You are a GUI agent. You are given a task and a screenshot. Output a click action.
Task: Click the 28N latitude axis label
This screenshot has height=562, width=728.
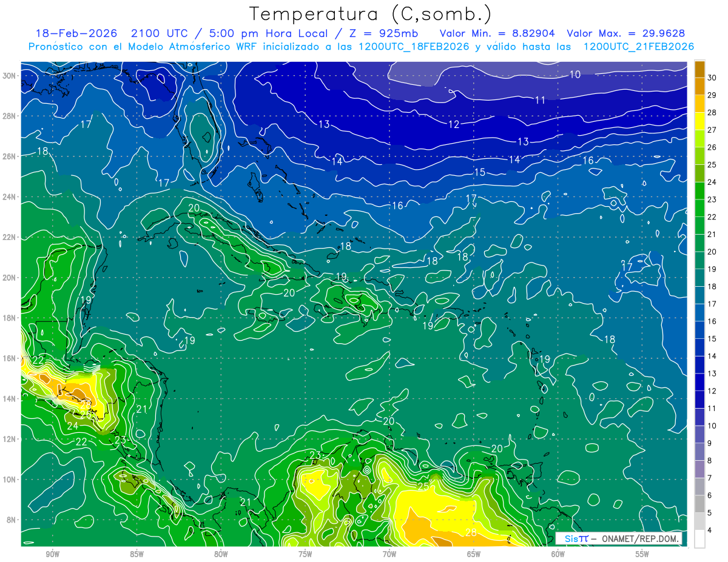(x=10, y=116)
